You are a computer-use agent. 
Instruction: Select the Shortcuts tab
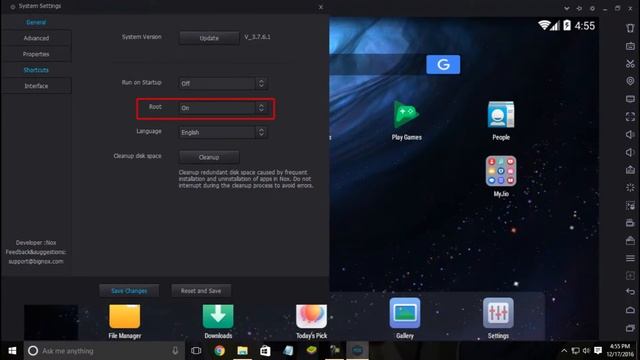[36, 70]
